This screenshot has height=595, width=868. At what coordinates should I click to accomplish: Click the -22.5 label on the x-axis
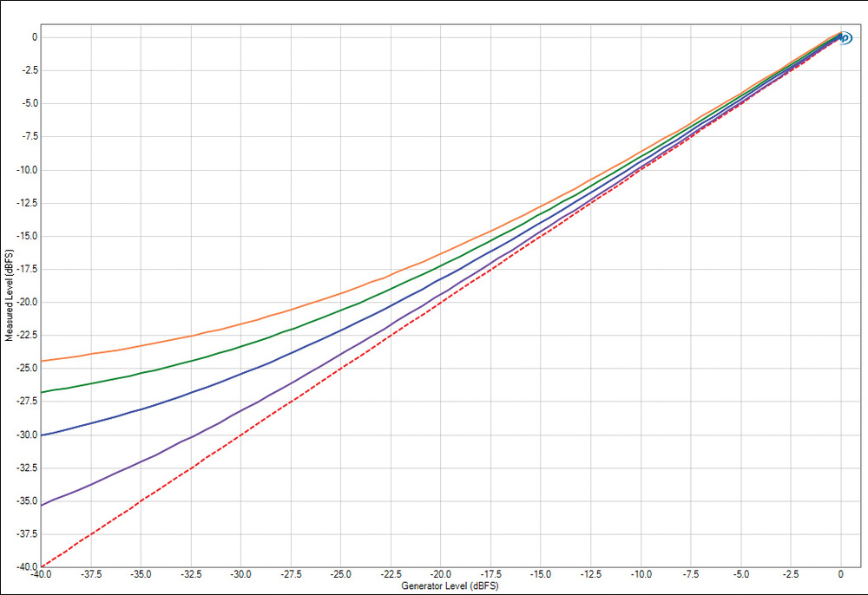point(391,574)
